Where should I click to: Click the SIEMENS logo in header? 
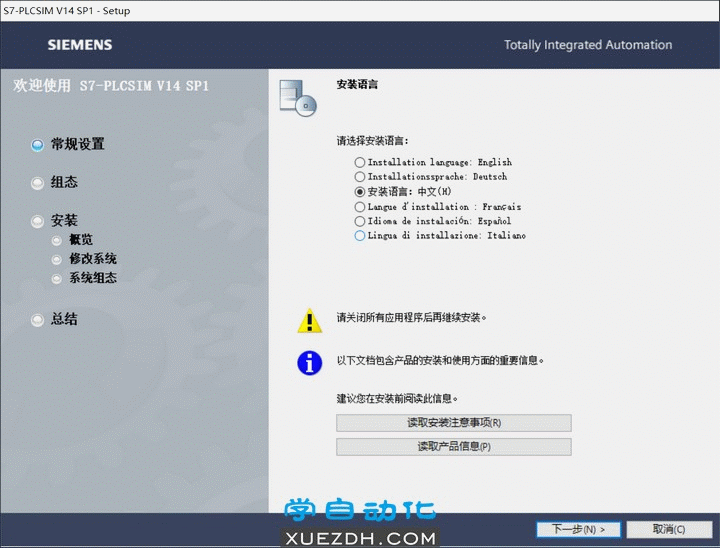(80, 45)
